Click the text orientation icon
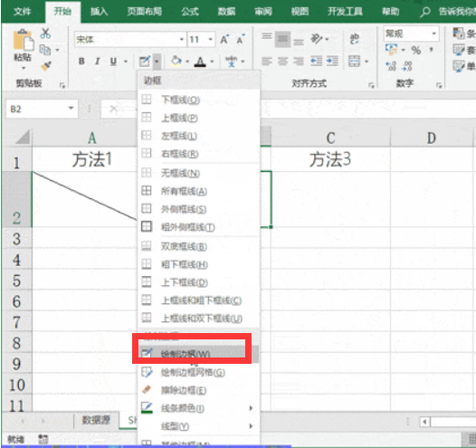The width and height of the screenshot is (476, 448). [x=317, y=39]
